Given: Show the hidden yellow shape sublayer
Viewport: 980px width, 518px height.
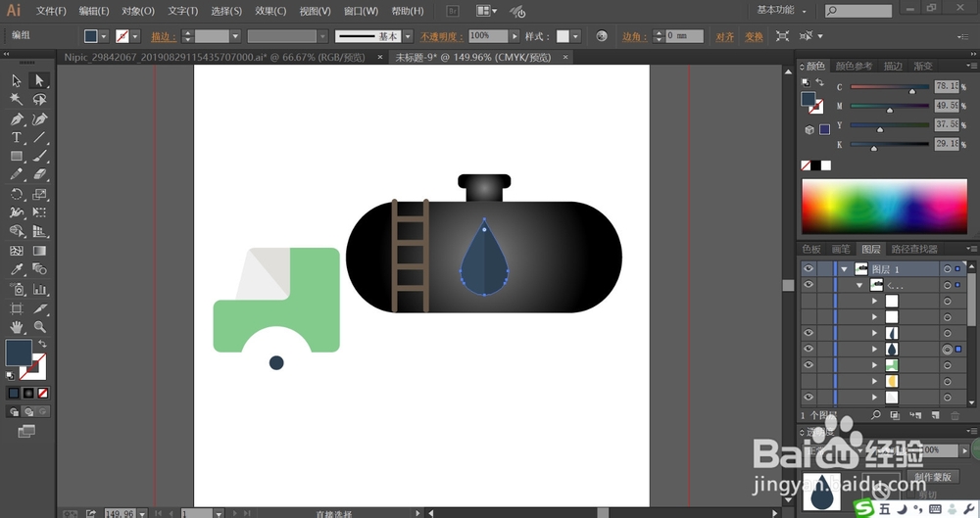Looking at the screenshot, I should tap(808, 381).
